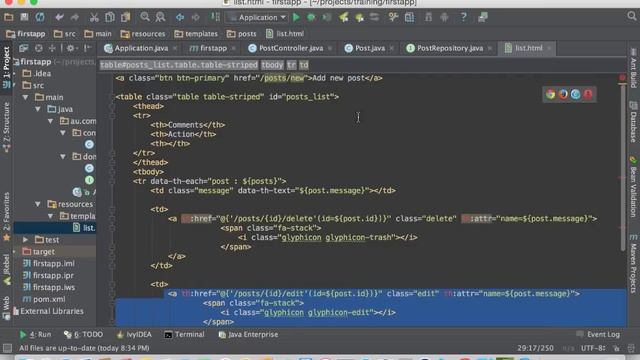Open the IvyIDEA tool window

[x=134, y=335]
